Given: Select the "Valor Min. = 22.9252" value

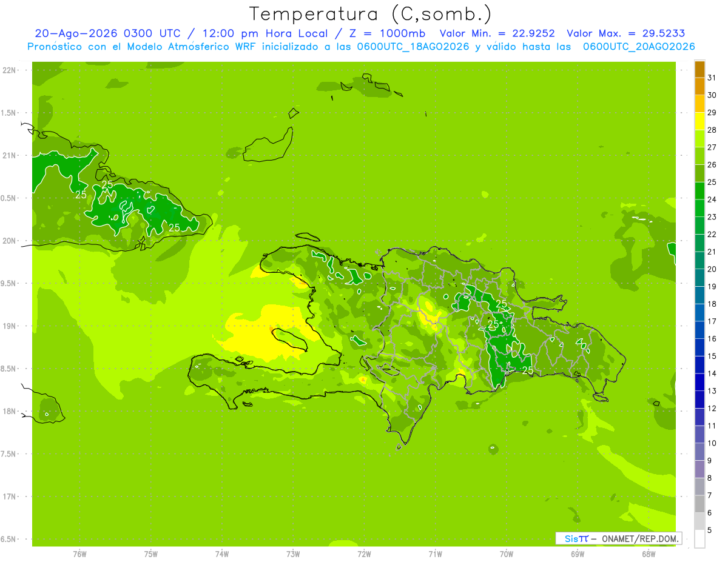Looking at the screenshot, I should (497, 33).
